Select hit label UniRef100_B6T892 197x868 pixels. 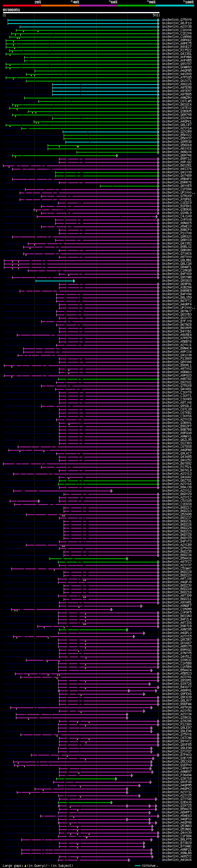pos(177,463)
